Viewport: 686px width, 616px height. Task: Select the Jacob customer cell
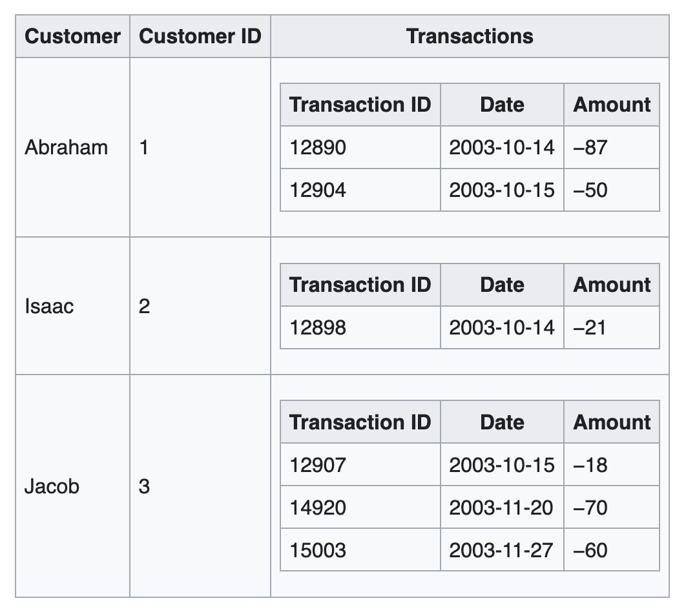click(x=52, y=486)
